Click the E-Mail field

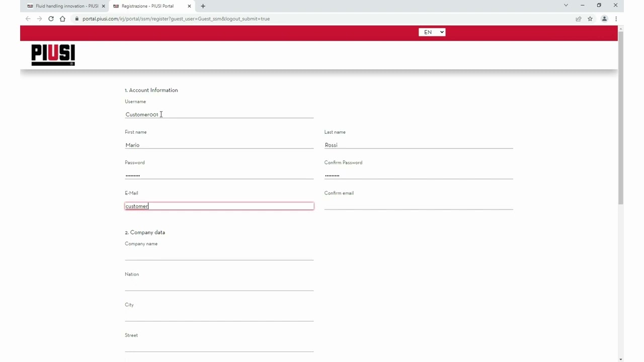coord(219,206)
